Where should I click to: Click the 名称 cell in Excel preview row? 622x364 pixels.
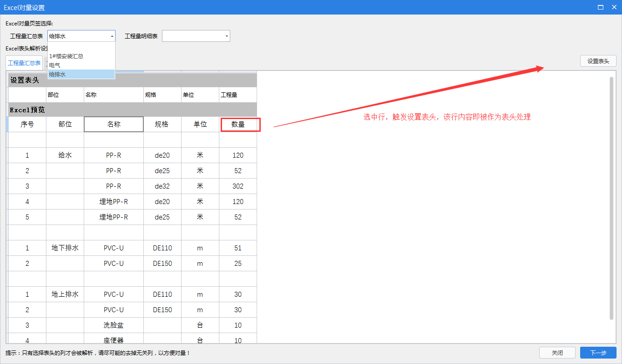(114, 125)
